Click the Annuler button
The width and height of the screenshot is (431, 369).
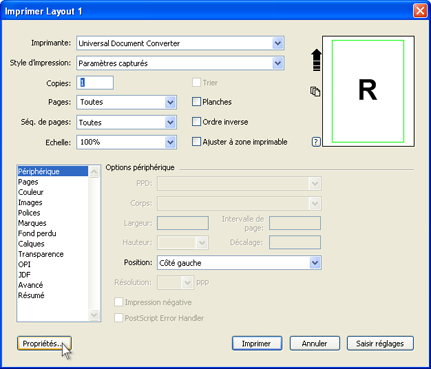[315, 343]
